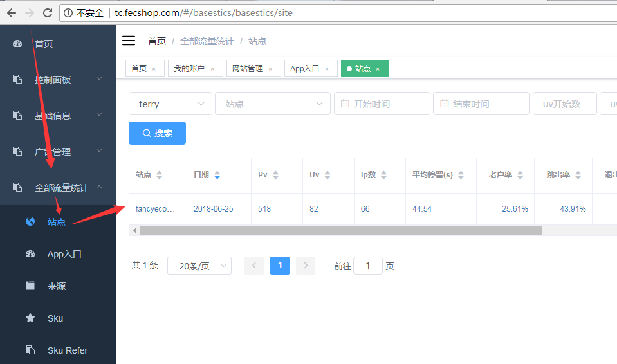Close the App入口 tab
The width and height of the screenshot is (617, 364).
click(327, 69)
